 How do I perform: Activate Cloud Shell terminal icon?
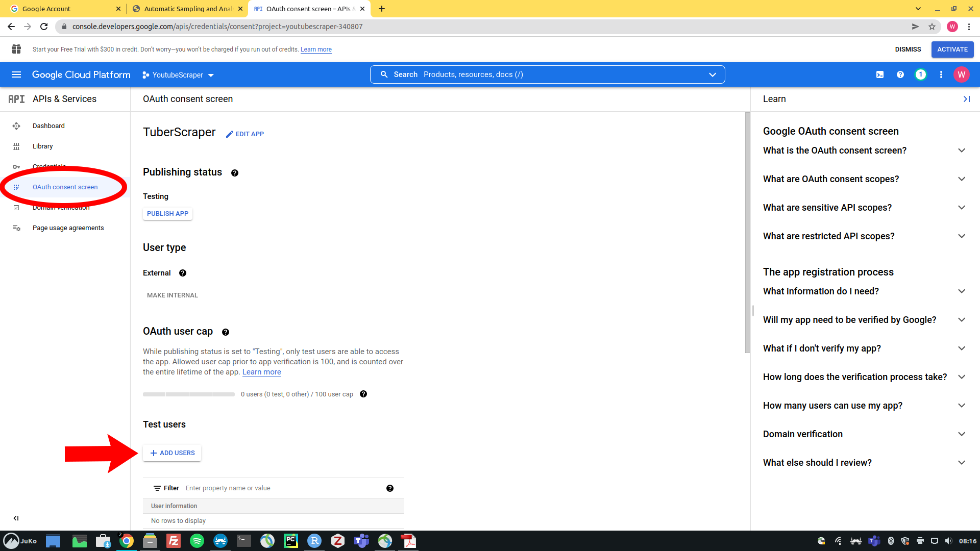[880, 74]
